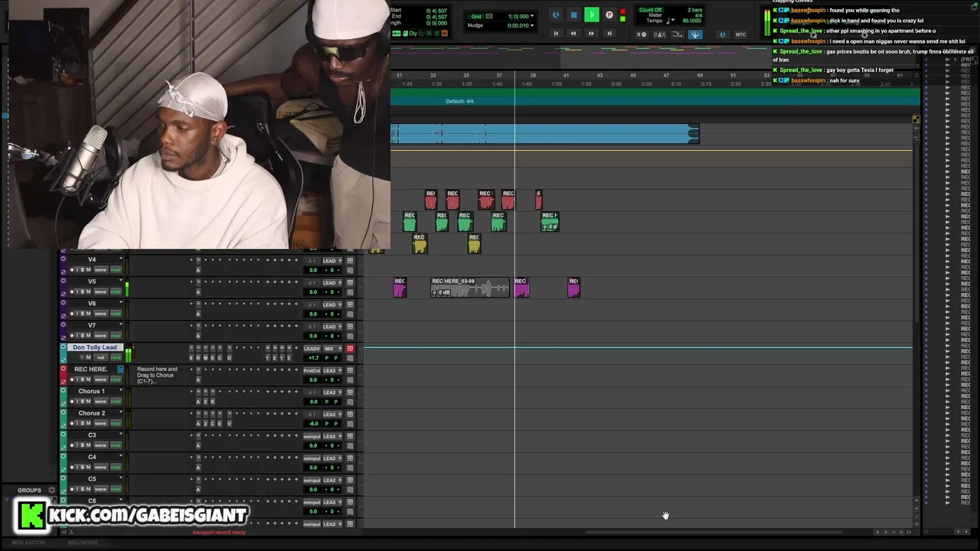The image size is (980, 551).
Task: Click the green Play button in the transport
Action: point(591,15)
